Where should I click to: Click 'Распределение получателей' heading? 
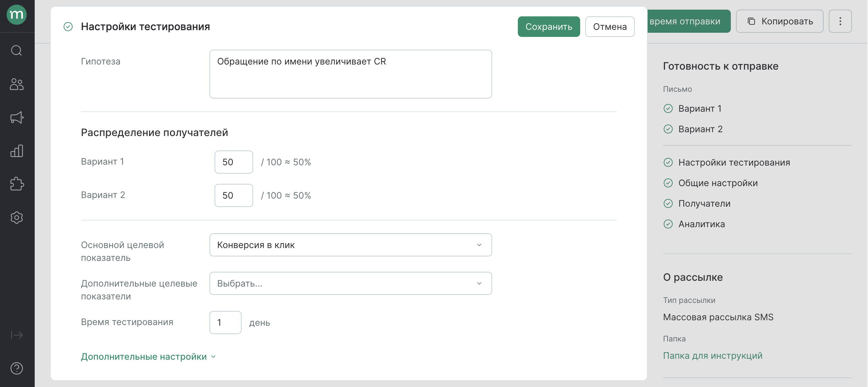pyautogui.click(x=154, y=133)
